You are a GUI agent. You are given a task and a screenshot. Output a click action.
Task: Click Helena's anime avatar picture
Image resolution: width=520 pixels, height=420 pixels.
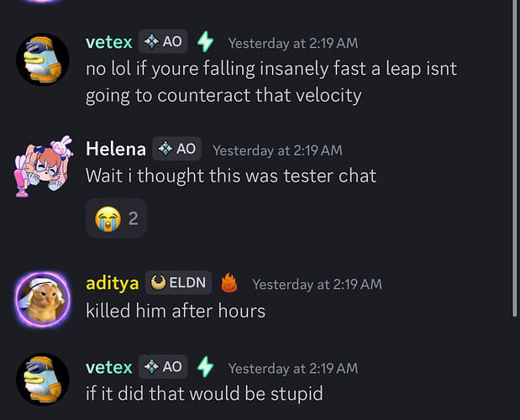[x=43, y=165]
